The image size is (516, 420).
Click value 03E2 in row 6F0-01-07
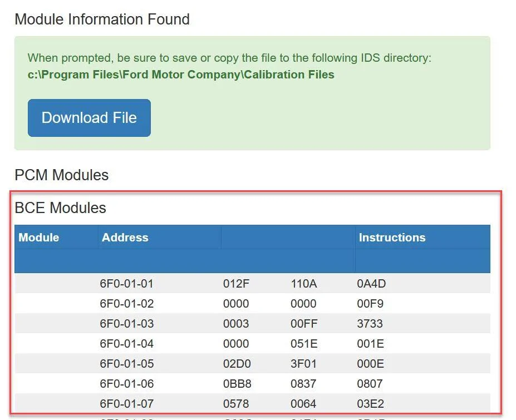coord(371,404)
